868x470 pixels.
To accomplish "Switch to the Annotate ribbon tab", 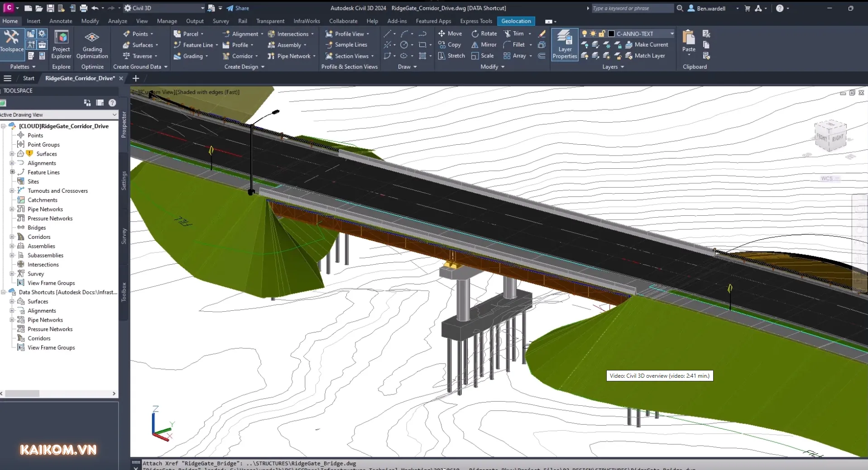I will [x=61, y=21].
